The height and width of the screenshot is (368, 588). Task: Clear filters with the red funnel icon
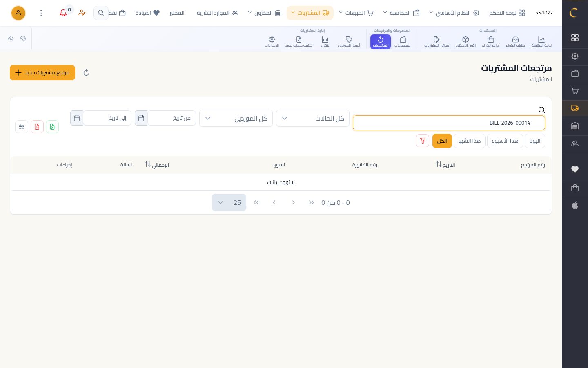[423, 141]
